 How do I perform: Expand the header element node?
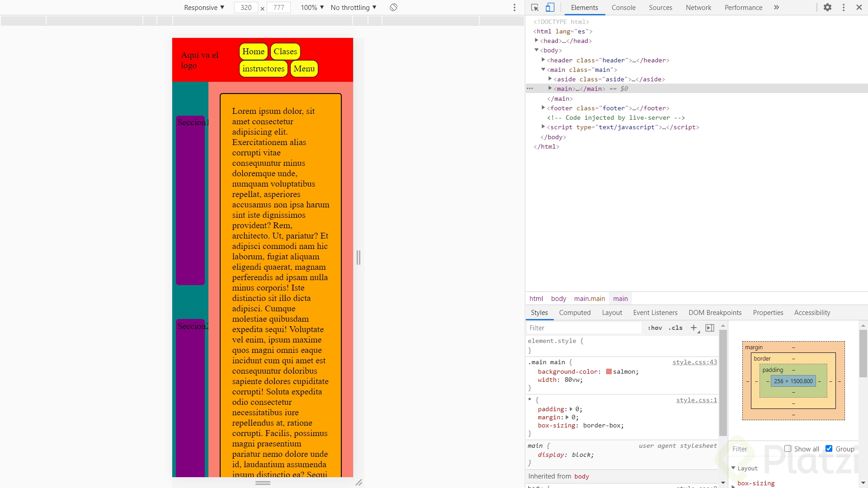[543, 60]
